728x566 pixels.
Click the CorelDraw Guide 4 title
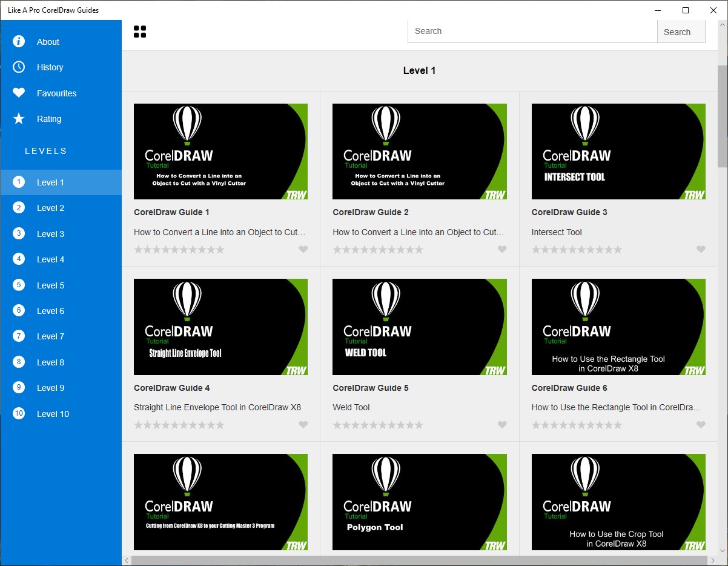(171, 388)
